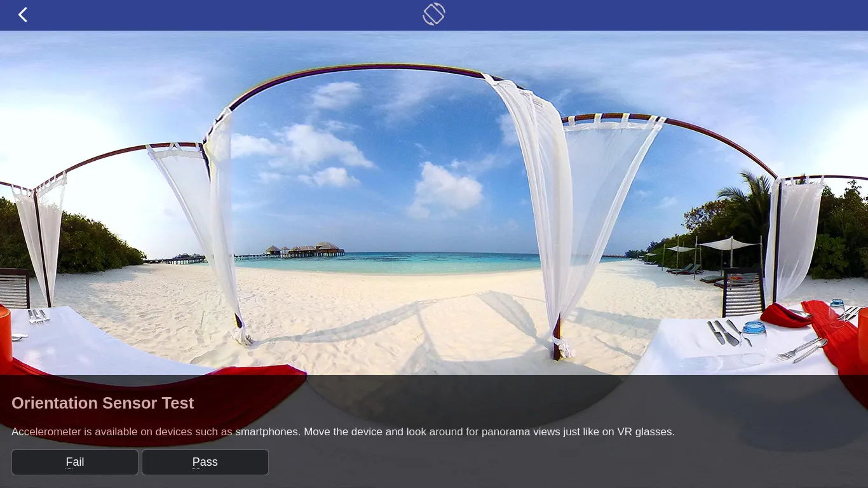Click the accelerometer description text
868x488 pixels.
coord(342,431)
